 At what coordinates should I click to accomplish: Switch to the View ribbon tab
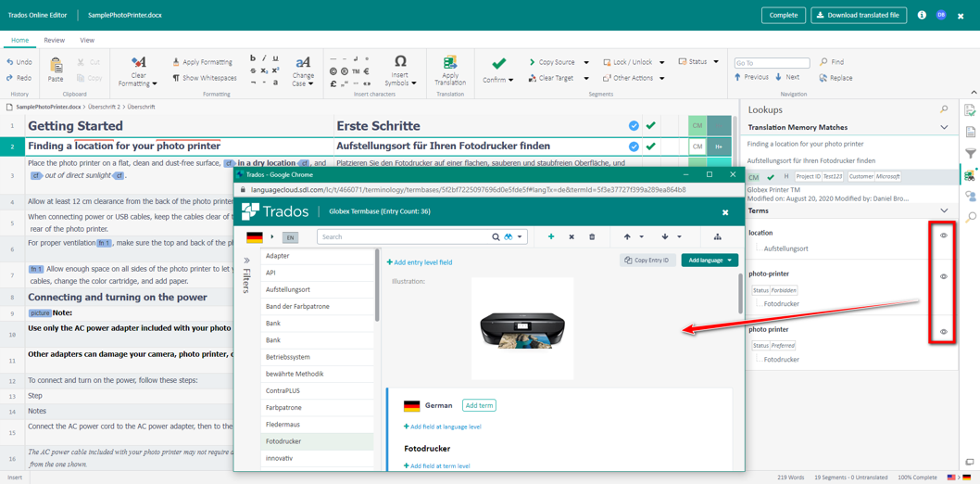pos(87,40)
